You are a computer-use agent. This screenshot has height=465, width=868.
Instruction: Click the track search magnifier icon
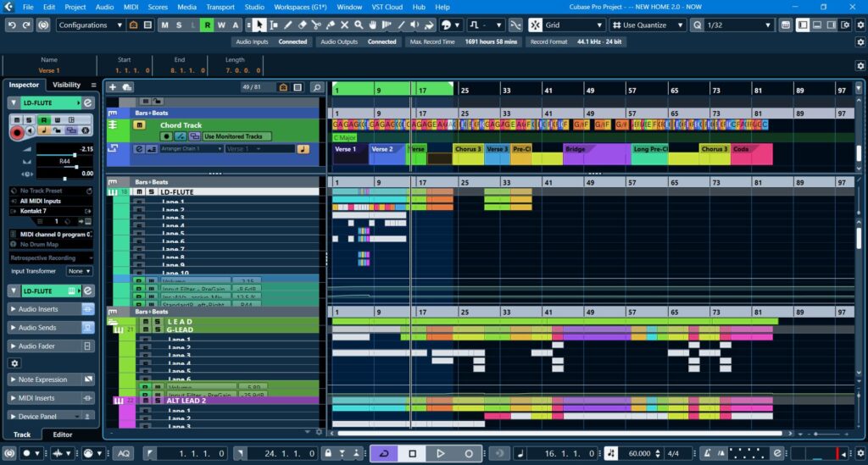[317, 86]
